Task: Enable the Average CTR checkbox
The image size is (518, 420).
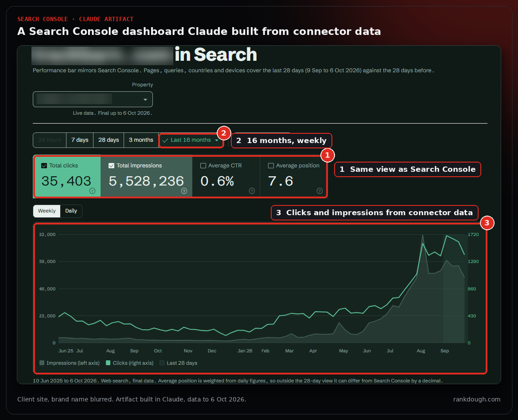Action: (203, 166)
